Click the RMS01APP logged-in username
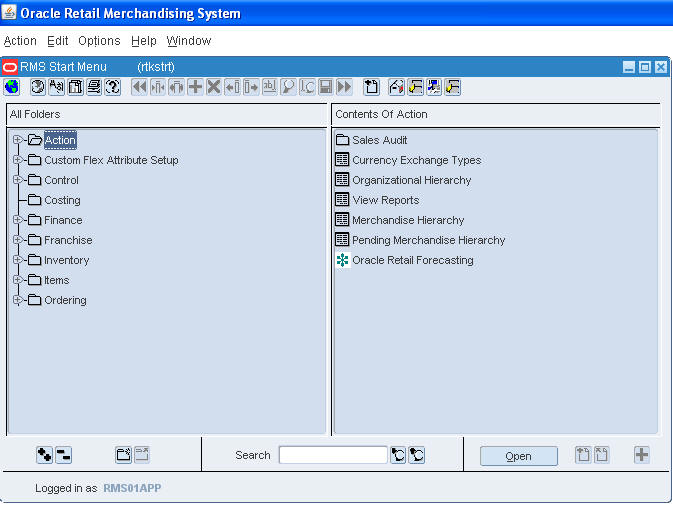Screen dimensions: 673x506 132,488
